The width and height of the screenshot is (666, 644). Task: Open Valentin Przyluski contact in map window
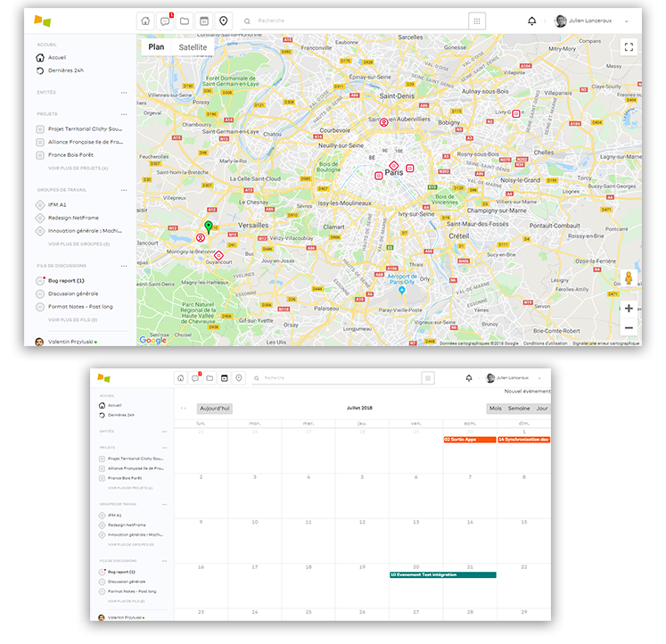[x=66, y=342]
